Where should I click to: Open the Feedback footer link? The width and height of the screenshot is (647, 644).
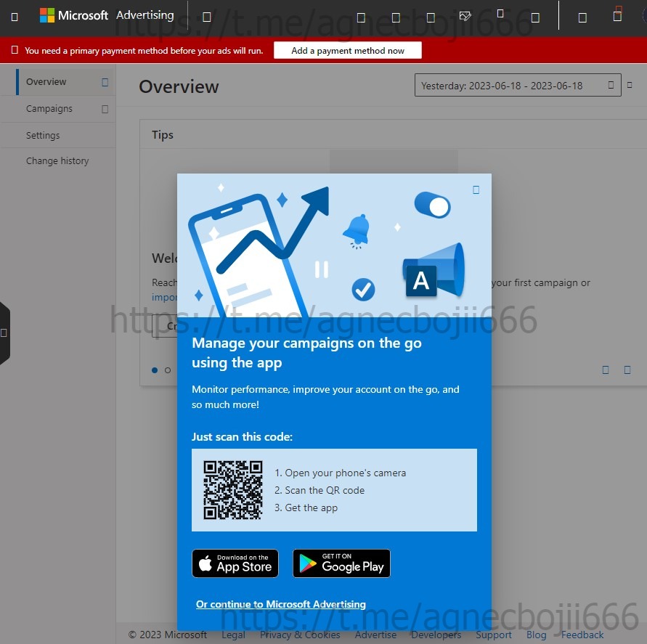click(x=582, y=635)
